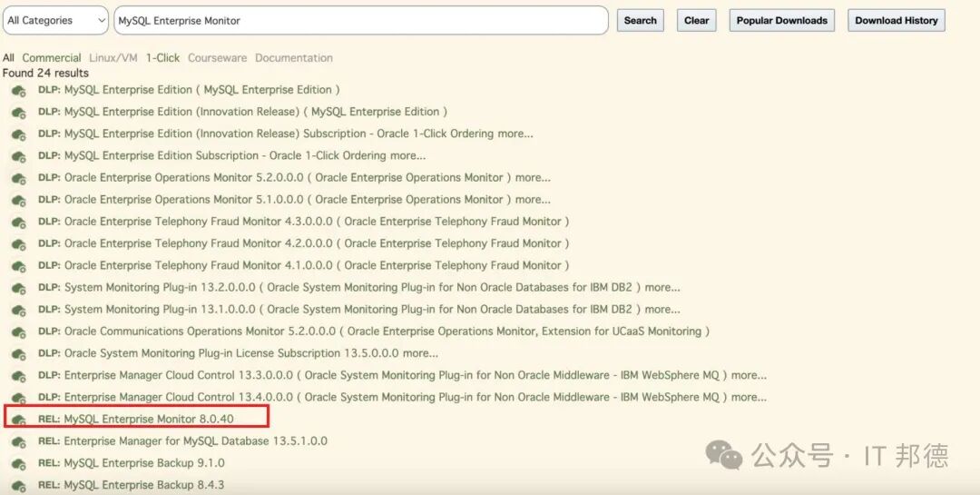The image size is (980, 495).
Task: Click cloud icon beside MySQL Enterprise Edition (Innovation Release) ( MySQL Enterprise Edition )
Action: point(19,113)
